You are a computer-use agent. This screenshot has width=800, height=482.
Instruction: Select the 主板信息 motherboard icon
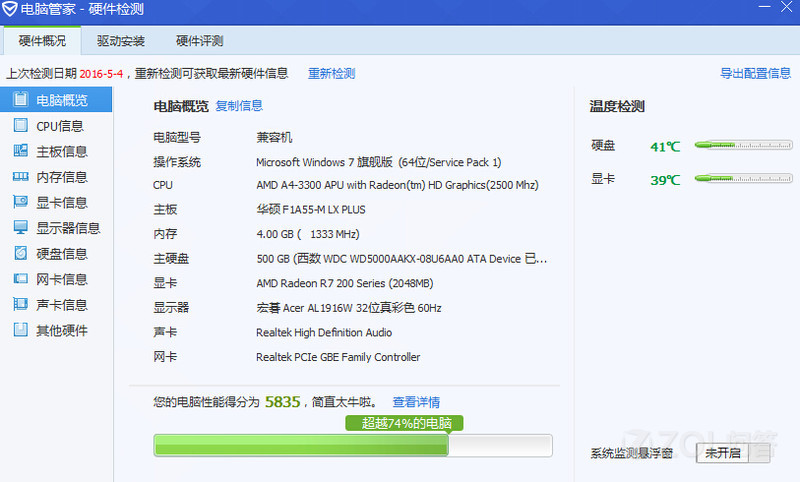(x=20, y=151)
